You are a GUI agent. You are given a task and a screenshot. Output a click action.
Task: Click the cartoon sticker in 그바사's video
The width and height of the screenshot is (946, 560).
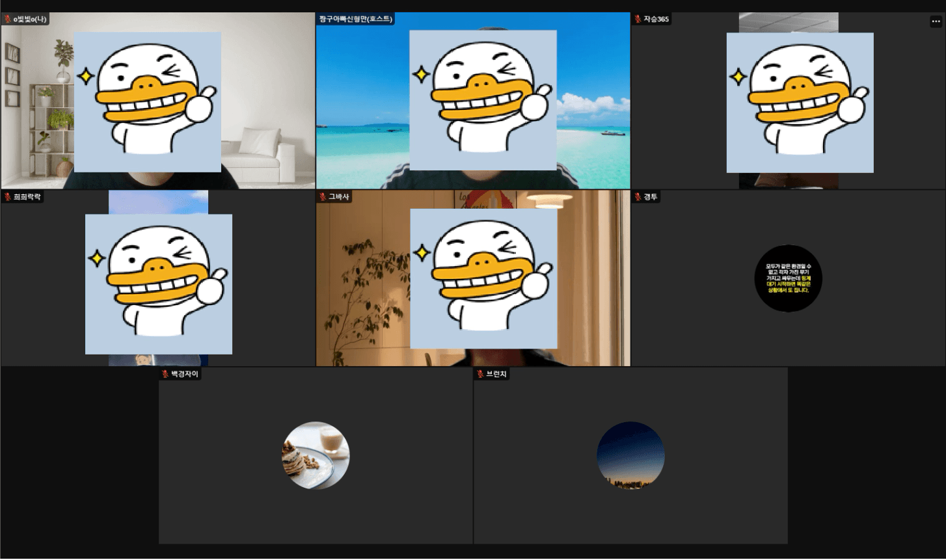pyautogui.click(x=483, y=278)
